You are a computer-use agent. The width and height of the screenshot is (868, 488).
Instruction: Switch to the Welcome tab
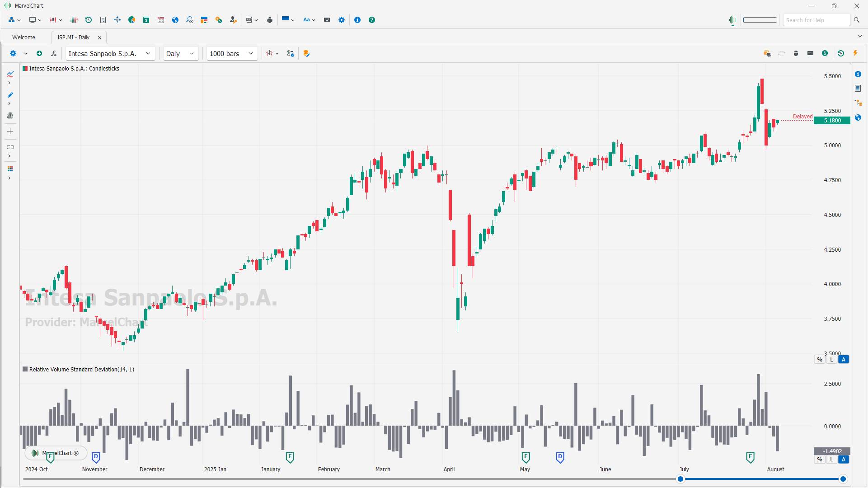[23, 38]
